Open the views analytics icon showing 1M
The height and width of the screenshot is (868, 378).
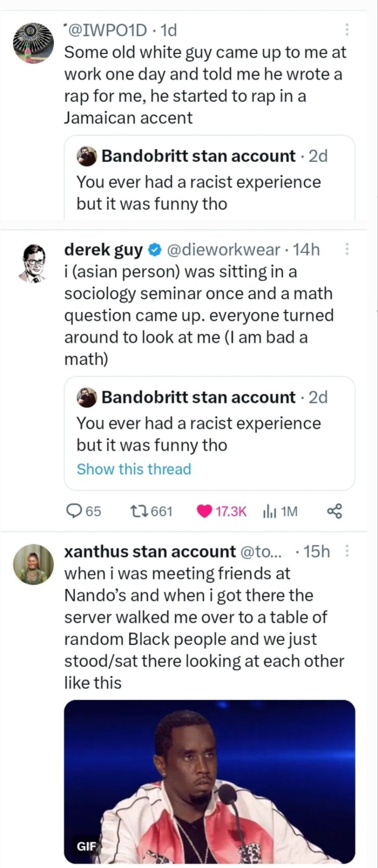point(269,511)
